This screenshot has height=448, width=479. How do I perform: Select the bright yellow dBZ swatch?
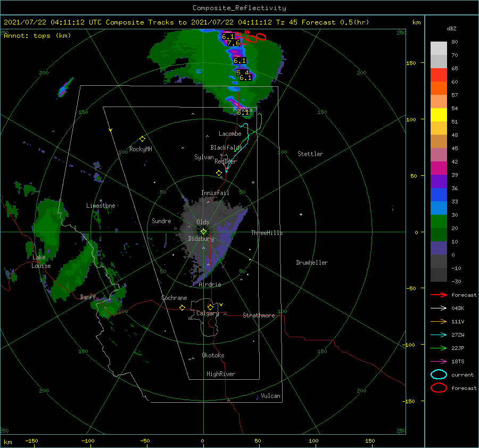coord(439,115)
